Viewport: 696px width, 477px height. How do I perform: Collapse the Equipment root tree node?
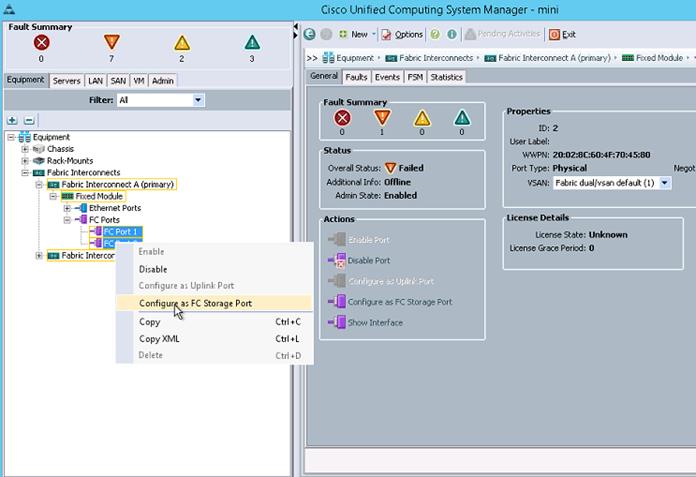[11, 137]
